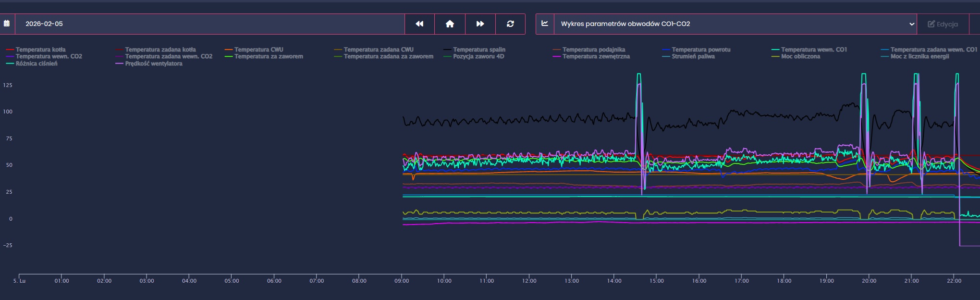Toggle Pozycja zaworu 4D legend entry
This screenshot has width=980, height=300.
click(x=478, y=56)
